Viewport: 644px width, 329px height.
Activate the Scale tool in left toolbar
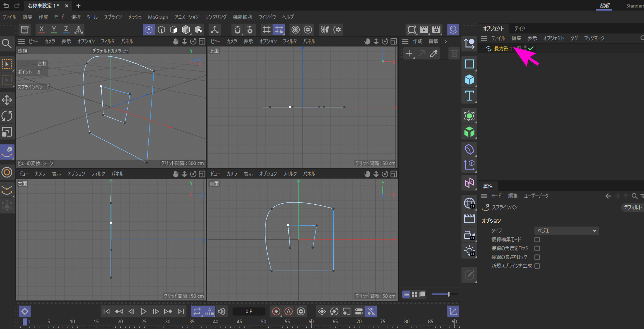7,132
